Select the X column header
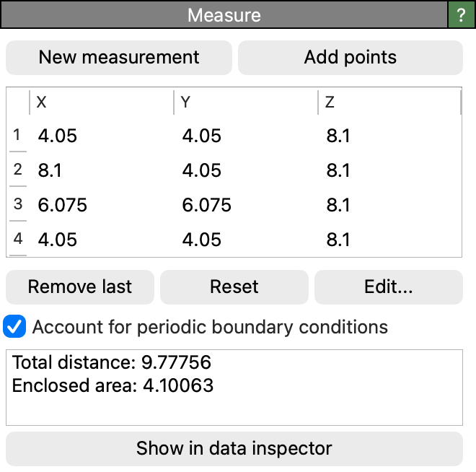 102,102
